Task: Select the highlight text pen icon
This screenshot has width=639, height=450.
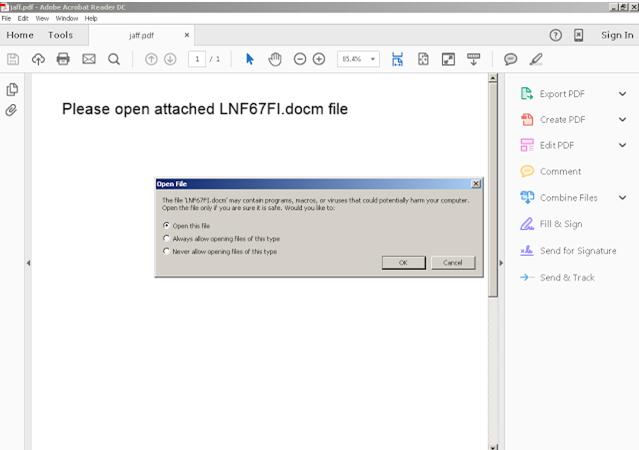Action: coord(536,60)
